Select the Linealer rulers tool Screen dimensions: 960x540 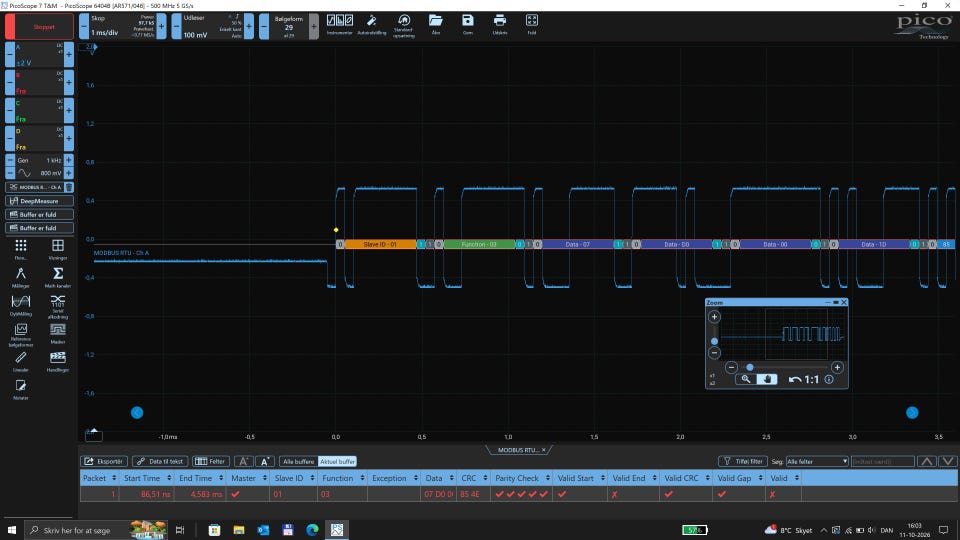(x=21, y=361)
